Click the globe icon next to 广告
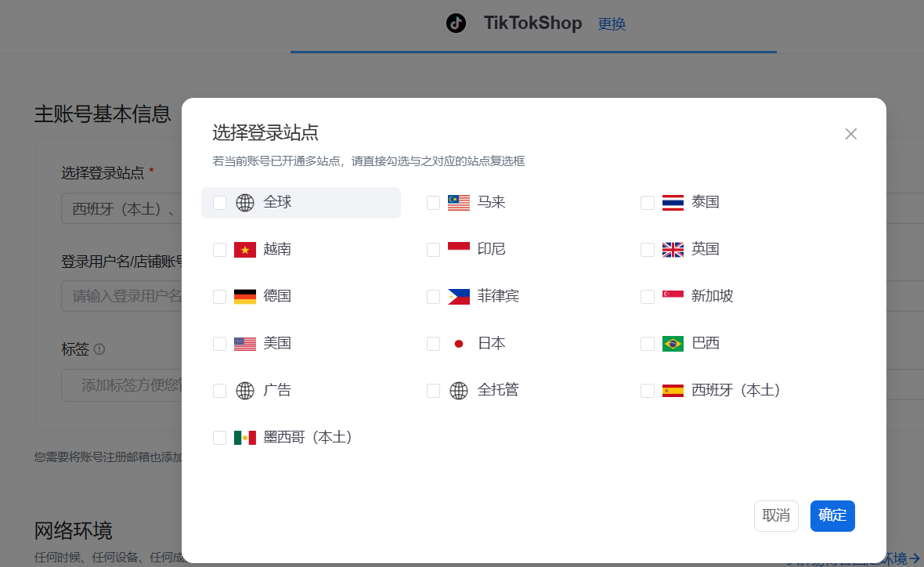 coord(245,391)
